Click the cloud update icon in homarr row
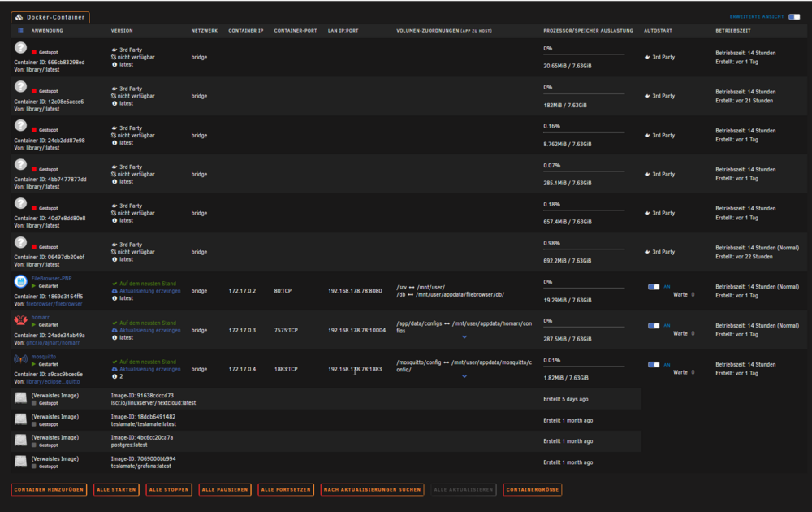This screenshot has width=812, height=512. (114, 330)
